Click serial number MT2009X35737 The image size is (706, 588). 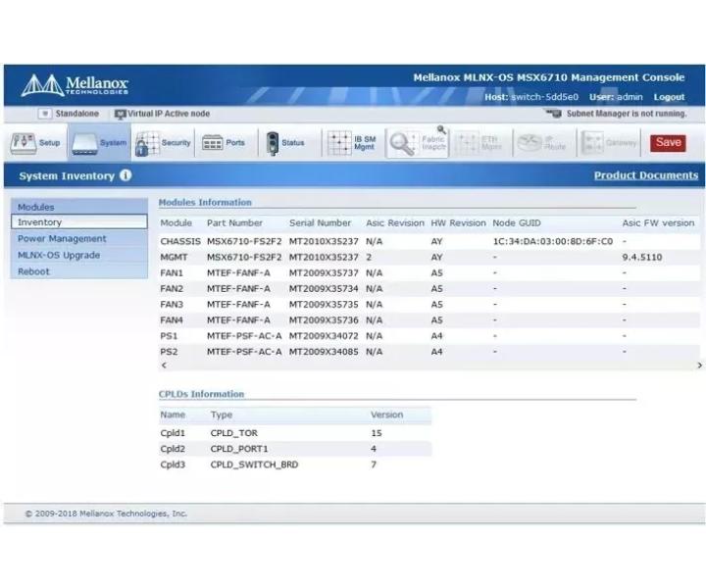324,272
